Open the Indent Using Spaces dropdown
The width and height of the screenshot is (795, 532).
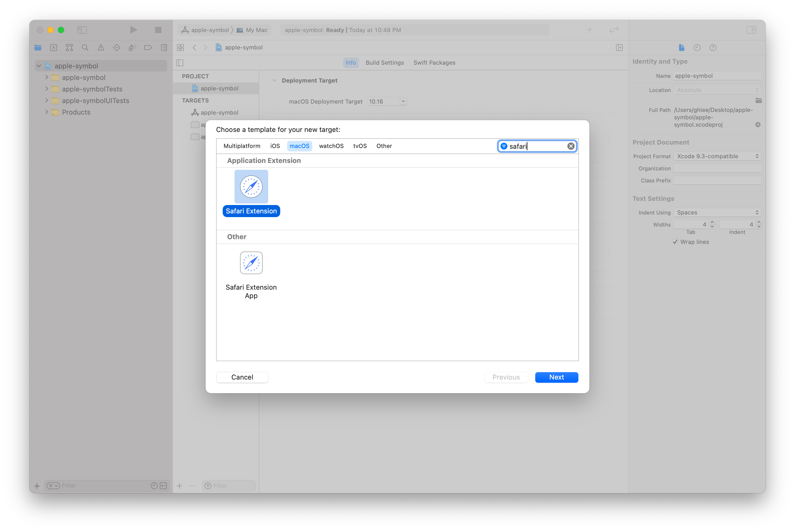tap(717, 212)
